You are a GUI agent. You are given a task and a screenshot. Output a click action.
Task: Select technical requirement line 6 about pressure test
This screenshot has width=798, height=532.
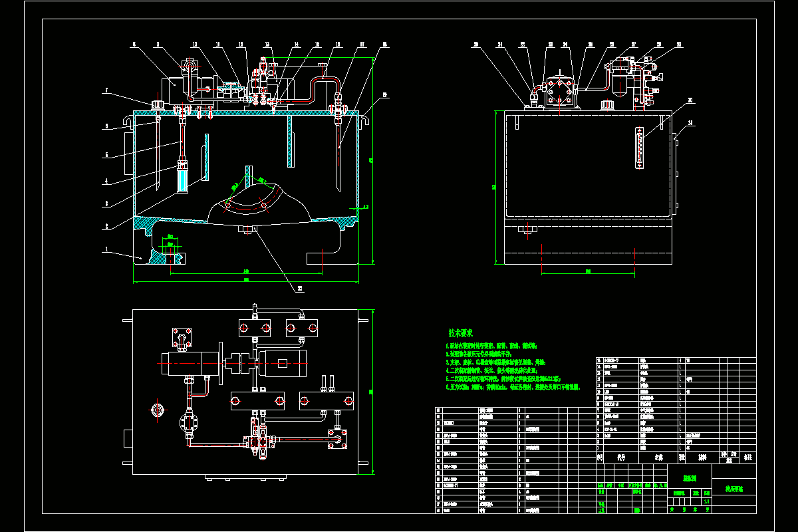[513, 386]
